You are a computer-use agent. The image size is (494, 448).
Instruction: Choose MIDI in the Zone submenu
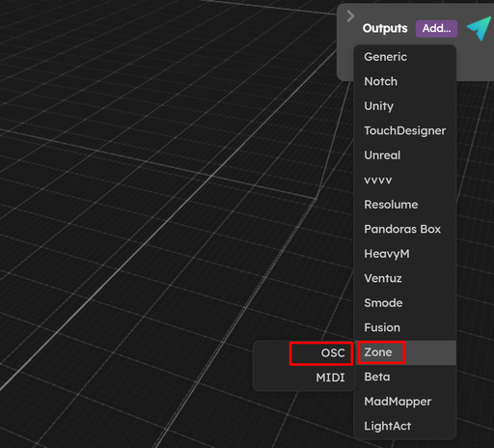304,378
